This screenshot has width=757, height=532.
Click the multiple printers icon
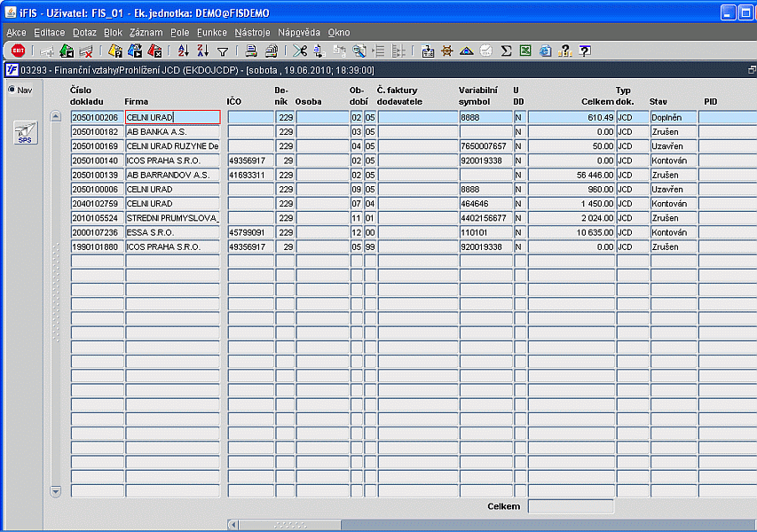(x=272, y=51)
